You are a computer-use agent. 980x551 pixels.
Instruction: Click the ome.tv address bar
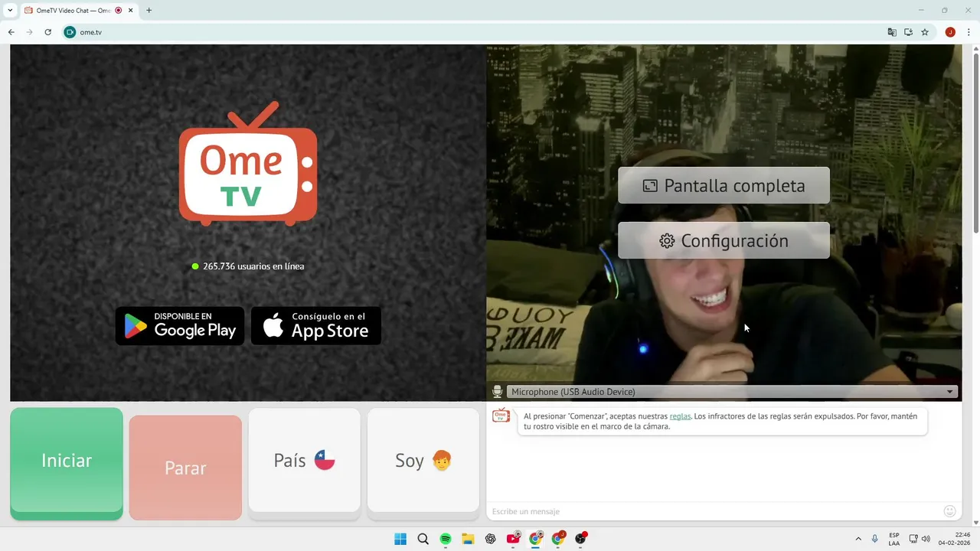coord(475,32)
